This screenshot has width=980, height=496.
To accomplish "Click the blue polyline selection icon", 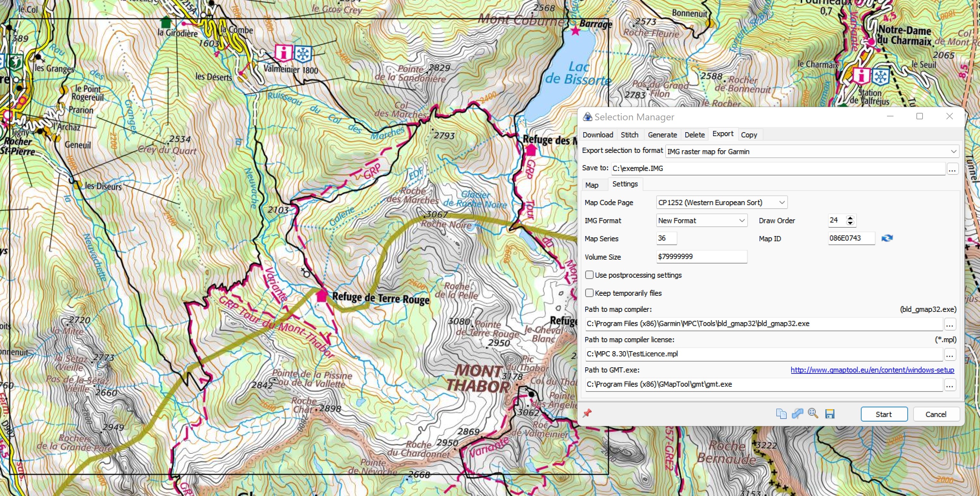I will [x=797, y=413].
